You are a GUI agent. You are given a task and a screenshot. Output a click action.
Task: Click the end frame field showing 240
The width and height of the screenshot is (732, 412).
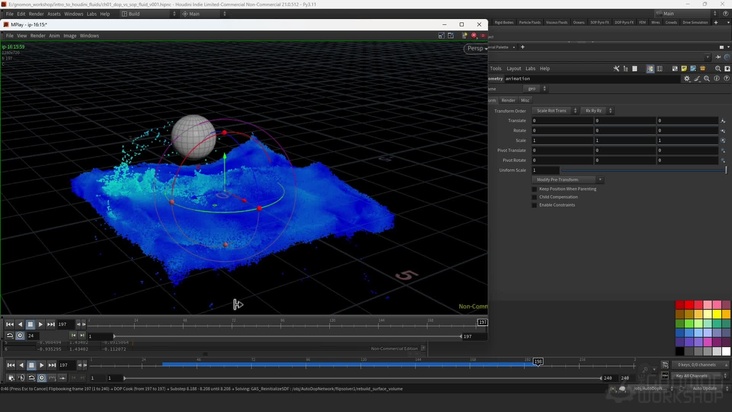pos(608,378)
